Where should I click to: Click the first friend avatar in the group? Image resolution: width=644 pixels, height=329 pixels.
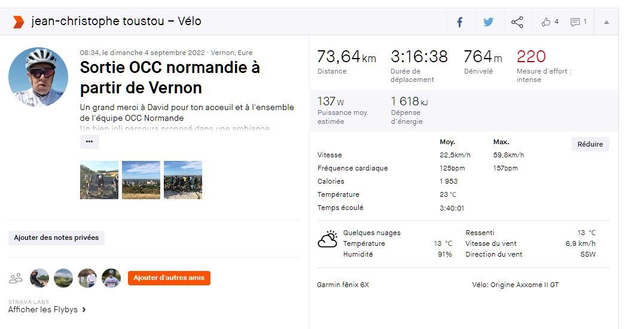[39, 278]
